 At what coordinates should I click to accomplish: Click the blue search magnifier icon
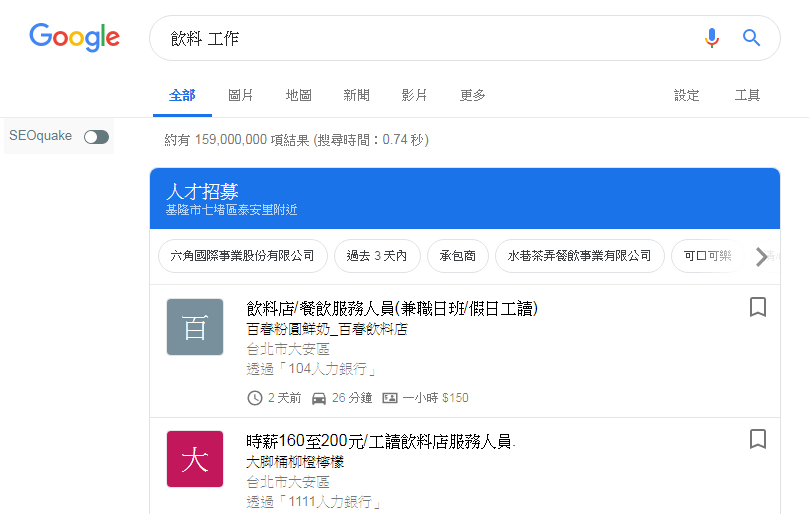[x=751, y=38]
